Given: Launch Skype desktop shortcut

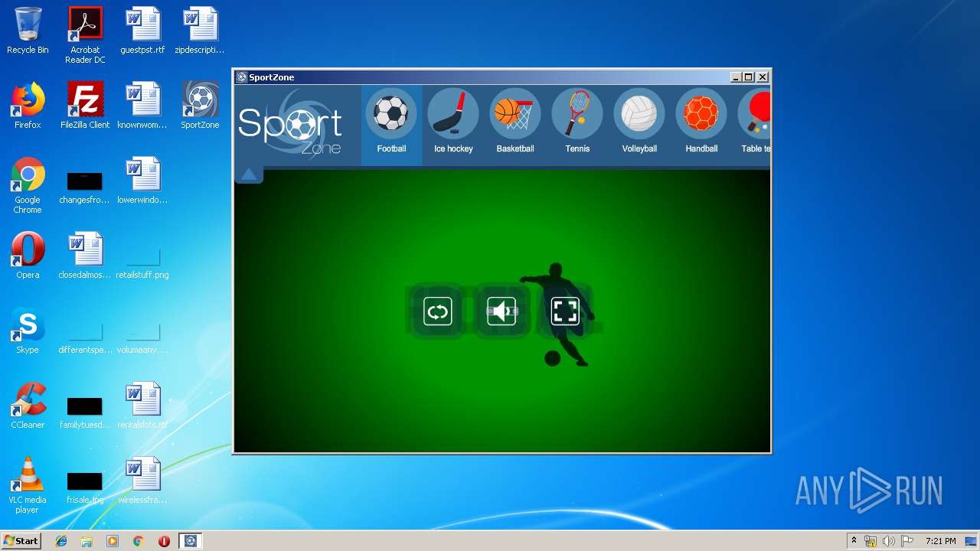Looking at the screenshot, I should click(28, 331).
